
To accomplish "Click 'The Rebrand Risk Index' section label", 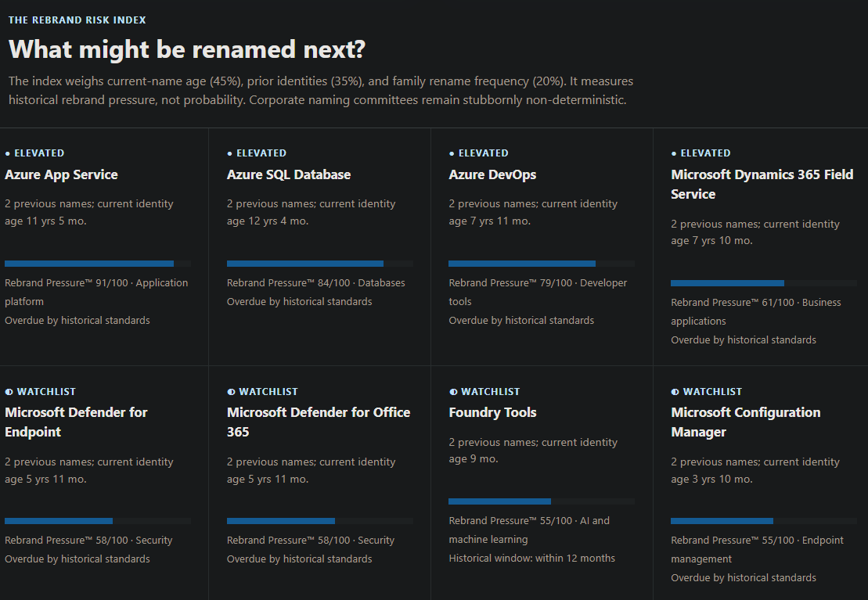I will 77,20.
